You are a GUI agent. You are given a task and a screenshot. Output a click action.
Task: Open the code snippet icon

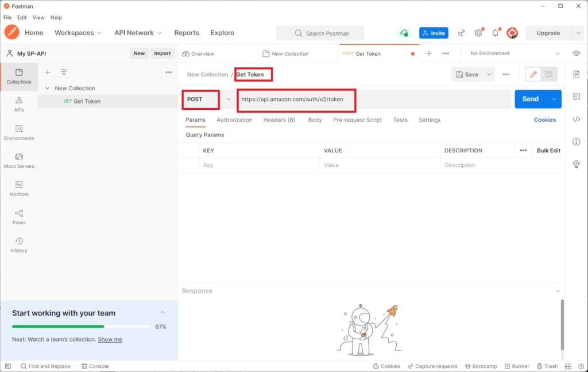pos(577,120)
